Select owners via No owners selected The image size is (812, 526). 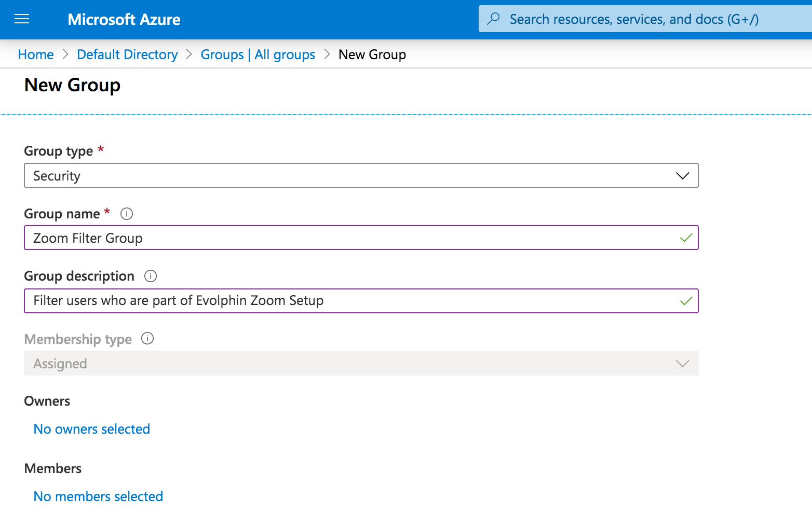pyautogui.click(x=92, y=429)
